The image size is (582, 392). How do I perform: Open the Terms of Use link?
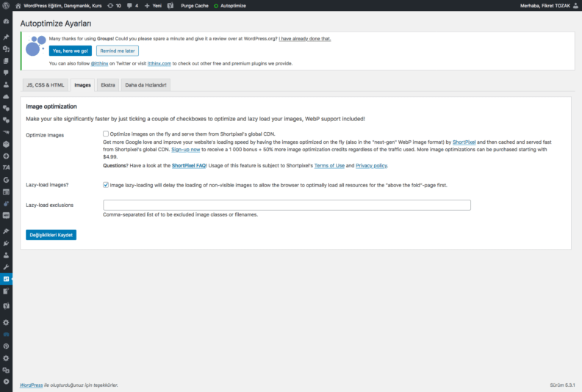click(x=329, y=165)
